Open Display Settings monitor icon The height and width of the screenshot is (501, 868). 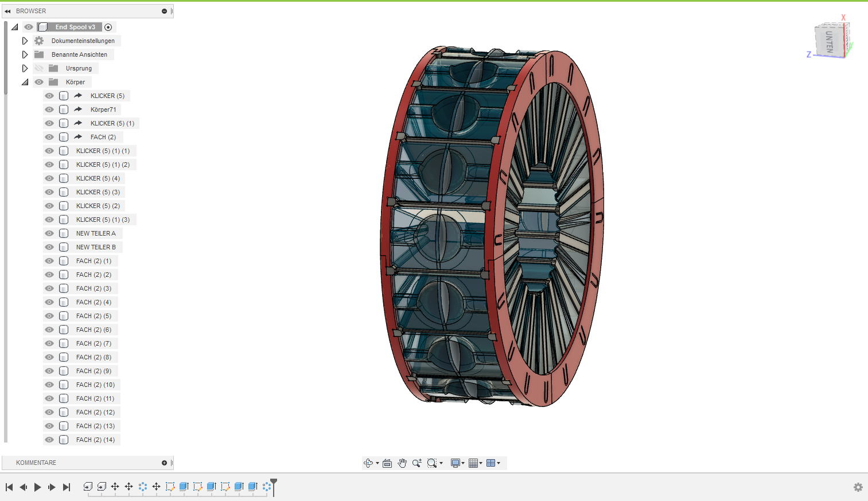point(456,463)
